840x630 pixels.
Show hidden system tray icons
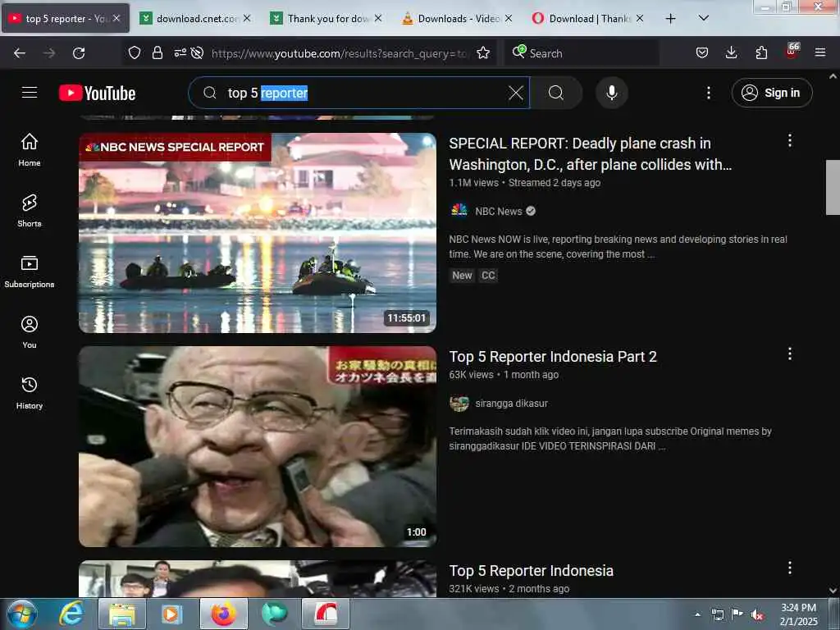tap(697, 614)
